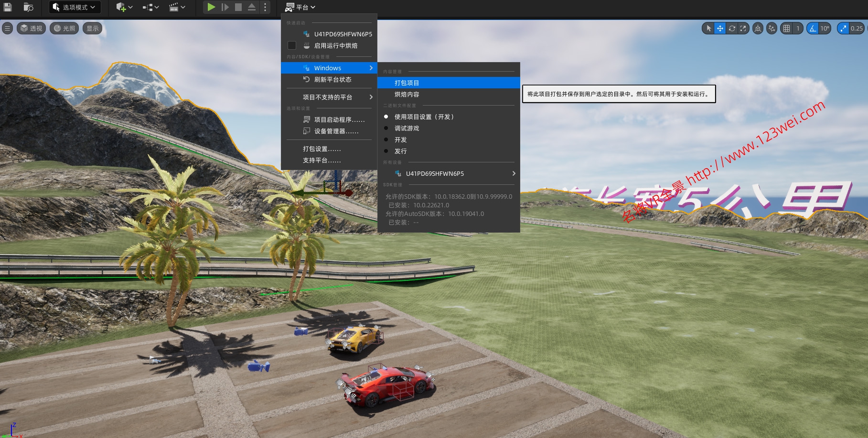This screenshot has width=868, height=438.
Task: Click the surface snapping icon
Action: click(772, 29)
